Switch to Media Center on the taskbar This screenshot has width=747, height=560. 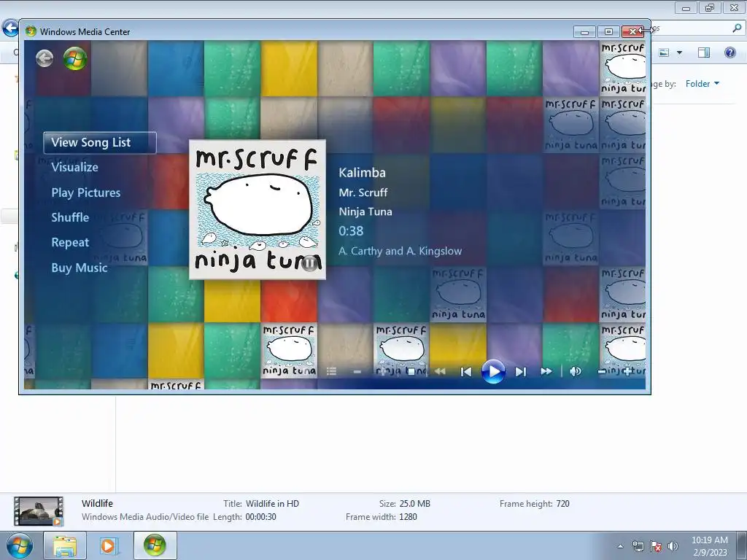tap(155, 545)
